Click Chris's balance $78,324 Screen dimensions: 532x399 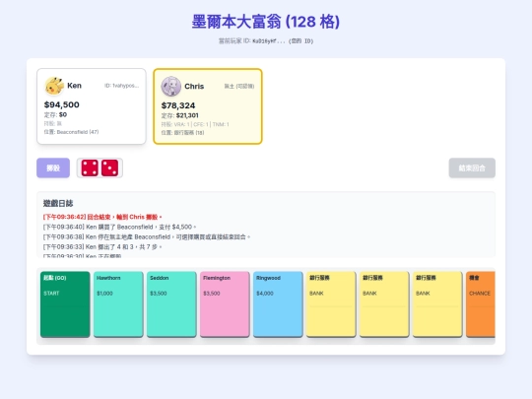pos(178,105)
